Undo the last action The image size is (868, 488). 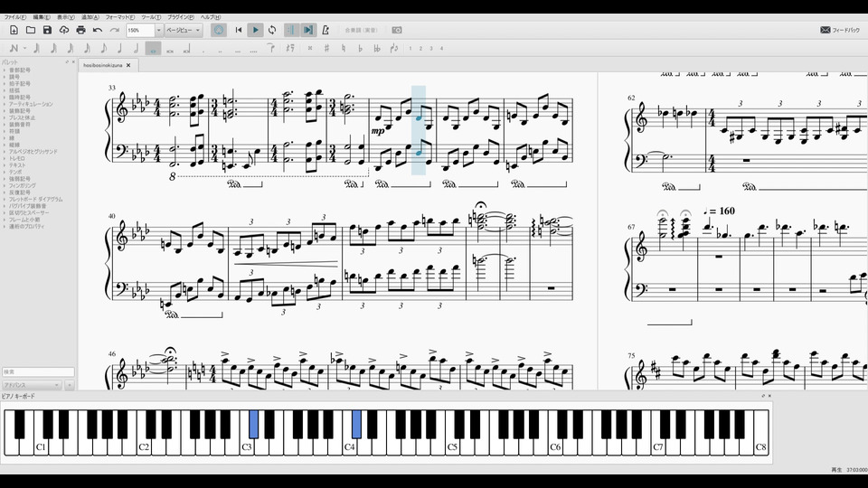coord(98,30)
